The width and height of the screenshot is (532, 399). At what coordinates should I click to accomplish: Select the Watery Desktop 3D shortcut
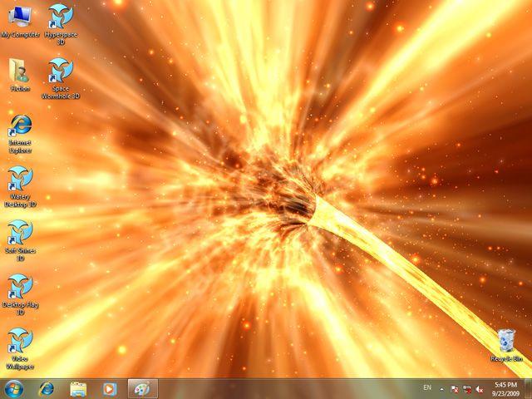coord(20,186)
